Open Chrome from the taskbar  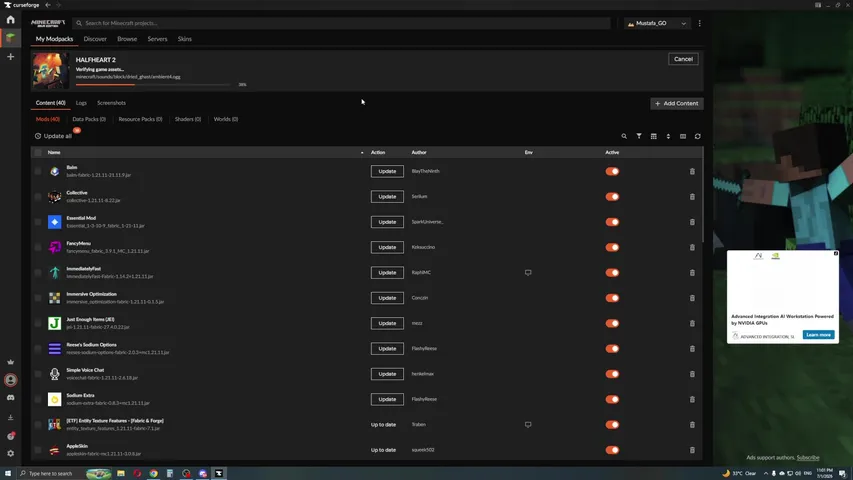[153, 473]
